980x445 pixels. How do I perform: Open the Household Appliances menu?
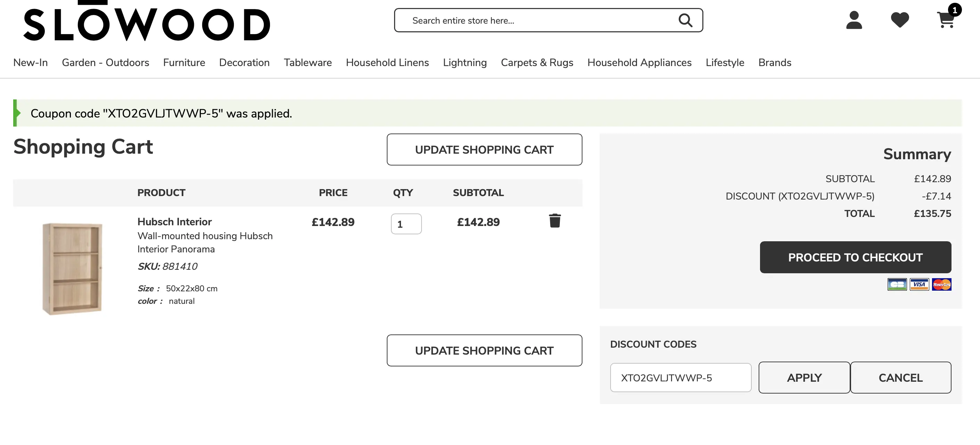tap(639, 63)
